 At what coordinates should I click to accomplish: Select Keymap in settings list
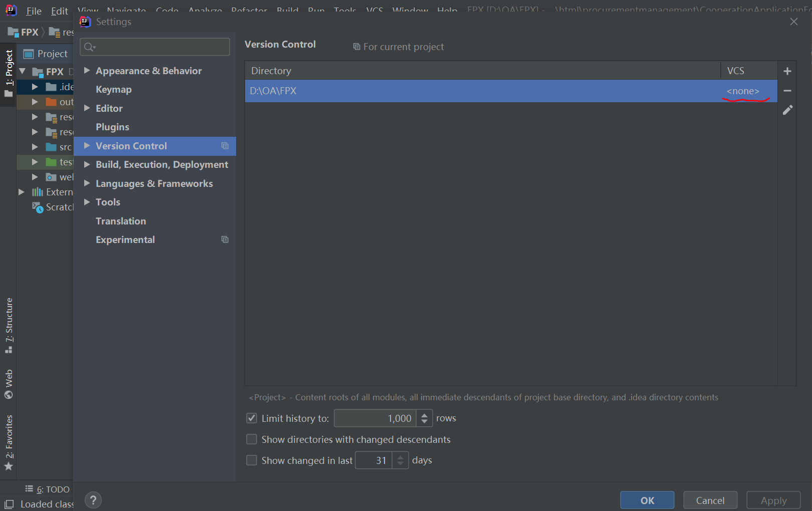point(114,90)
